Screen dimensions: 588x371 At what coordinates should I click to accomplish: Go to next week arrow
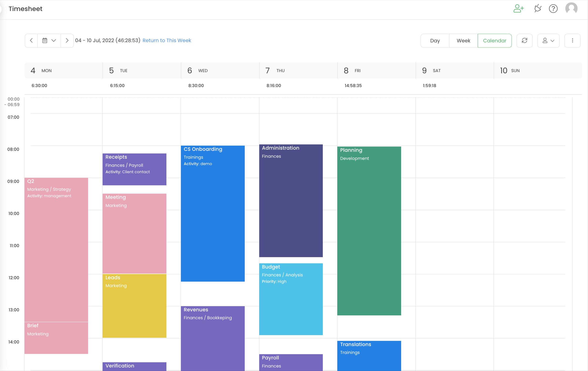67,41
